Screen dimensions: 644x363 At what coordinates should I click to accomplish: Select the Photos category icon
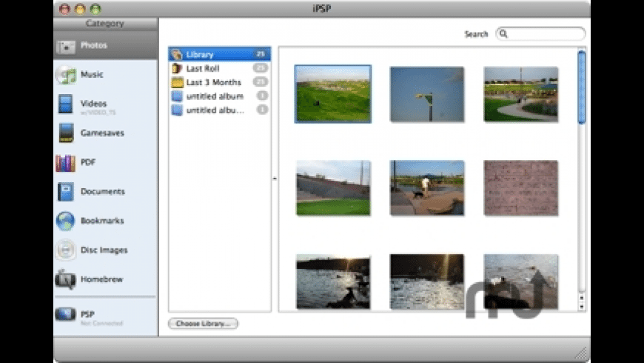pyautogui.click(x=67, y=46)
